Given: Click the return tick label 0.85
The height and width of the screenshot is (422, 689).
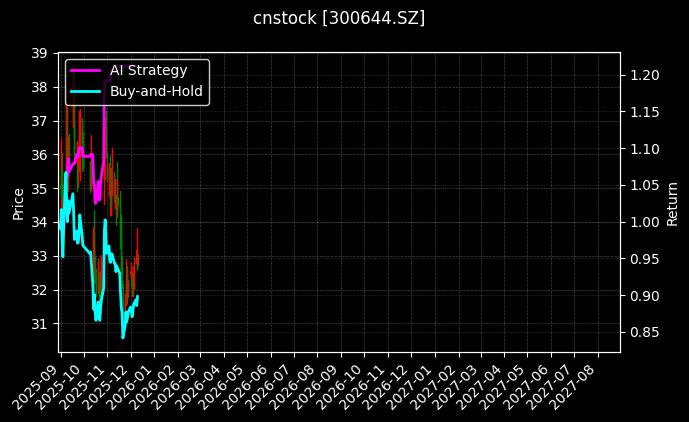Looking at the screenshot, I should pos(645,332).
